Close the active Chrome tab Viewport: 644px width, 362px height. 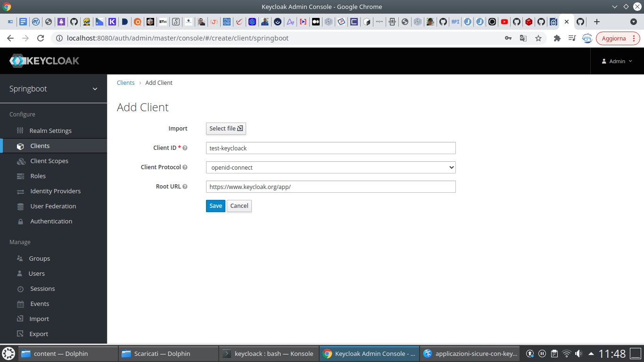[566, 22]
